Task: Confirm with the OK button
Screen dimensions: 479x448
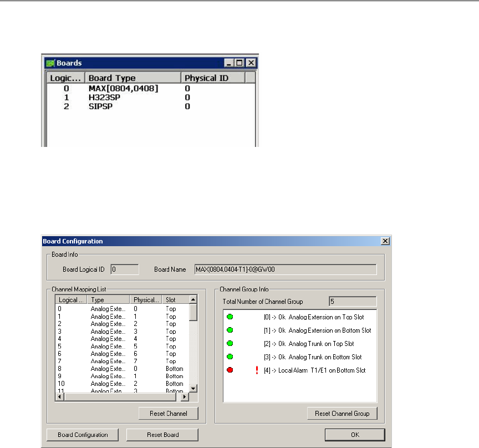Action: point(355,435)
